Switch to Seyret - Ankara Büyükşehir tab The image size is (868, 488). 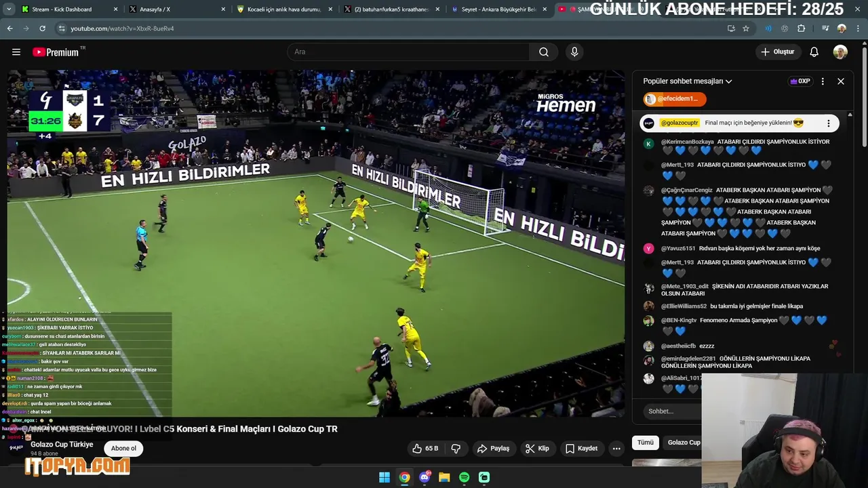tap(499, 9)
